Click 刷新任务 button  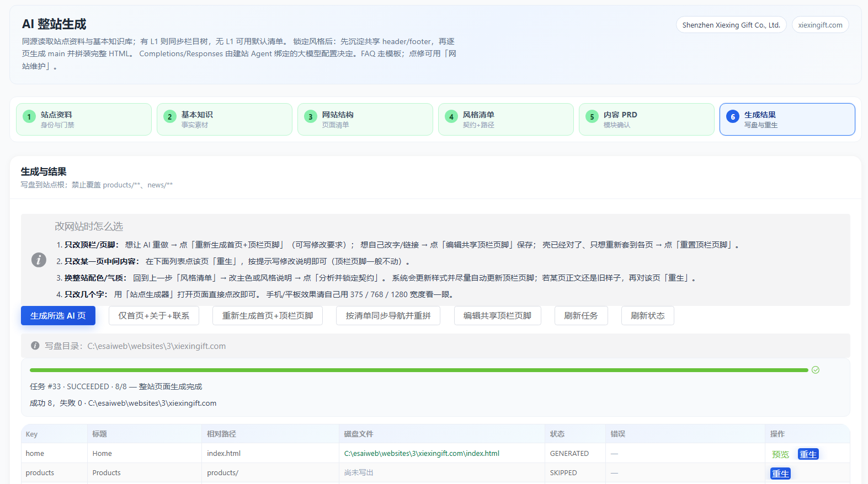581,315
